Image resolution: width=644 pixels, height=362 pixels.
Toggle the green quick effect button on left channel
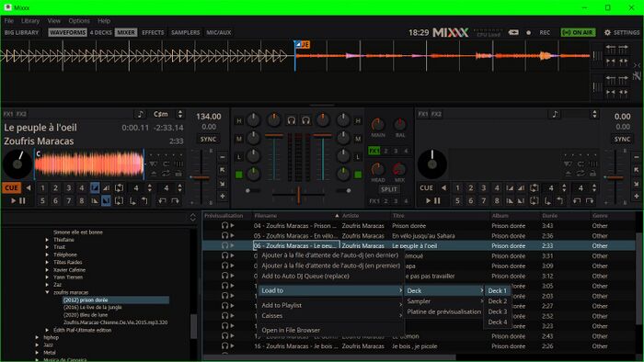click(238, 175)
